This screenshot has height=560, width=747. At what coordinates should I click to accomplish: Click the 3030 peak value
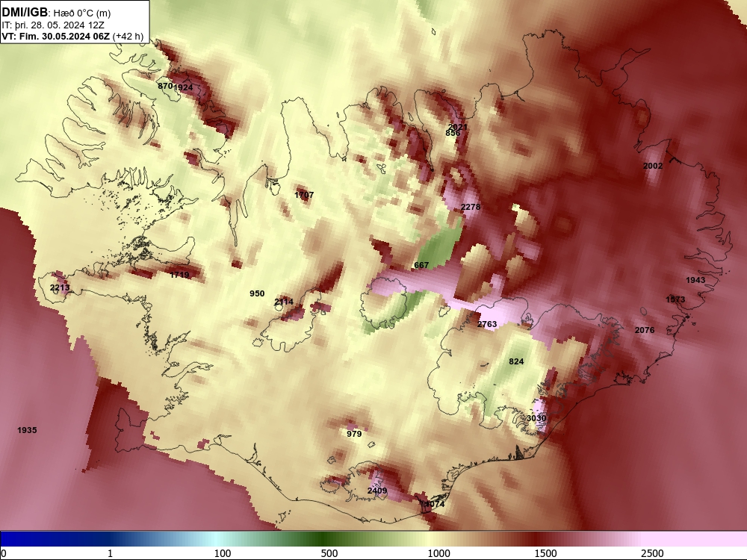[x=536, y=418]
